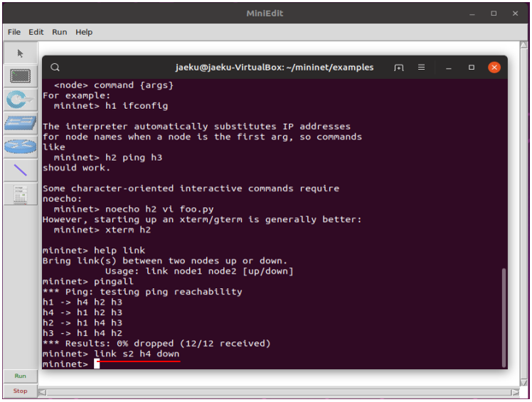532x402 pixels.
Task: Minimize the terminal window
Action: [449, 68]
